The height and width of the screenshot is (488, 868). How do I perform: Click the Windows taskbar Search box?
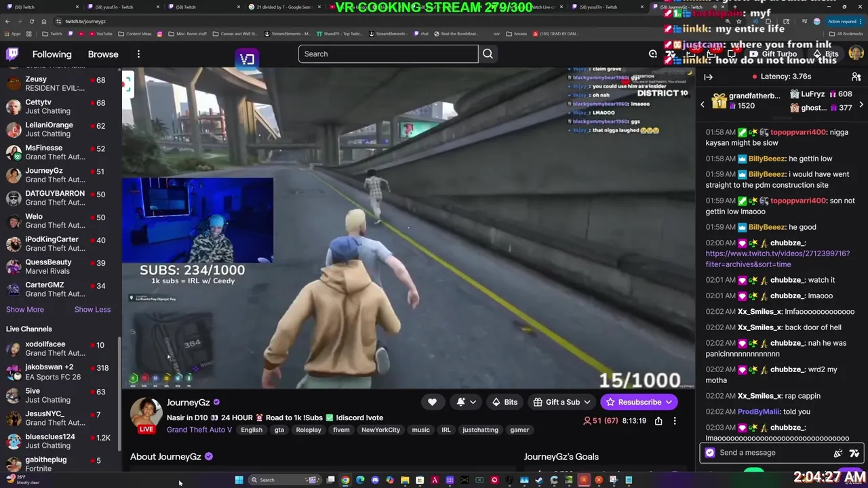[284, 480]
